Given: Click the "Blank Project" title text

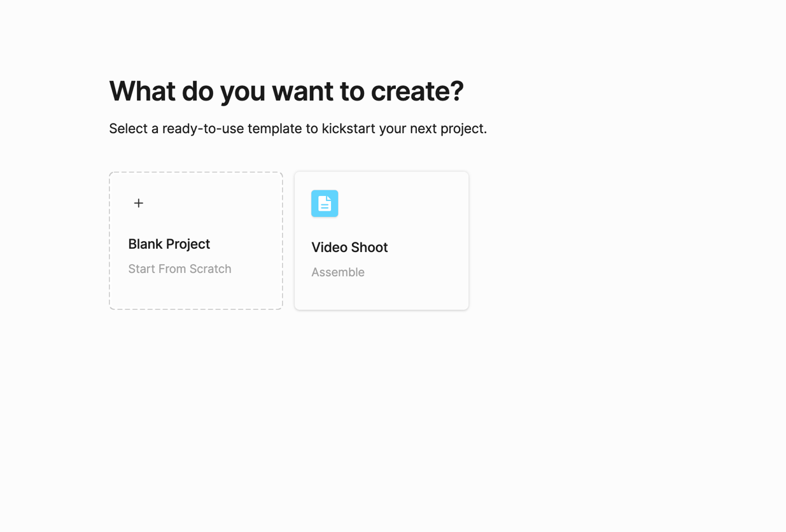Looking at the screenshot, I should click(x=169, y=244).
